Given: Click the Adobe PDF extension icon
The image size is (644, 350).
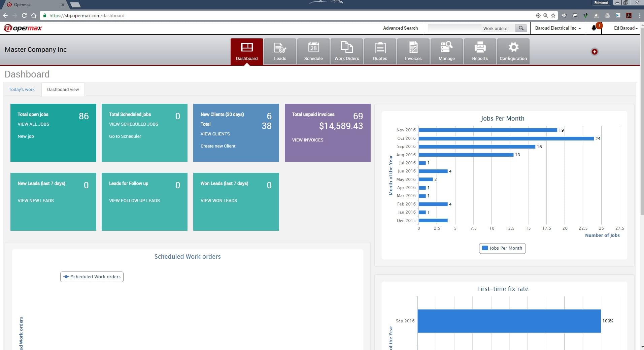Looking at the screenshot, I should 629,15.
